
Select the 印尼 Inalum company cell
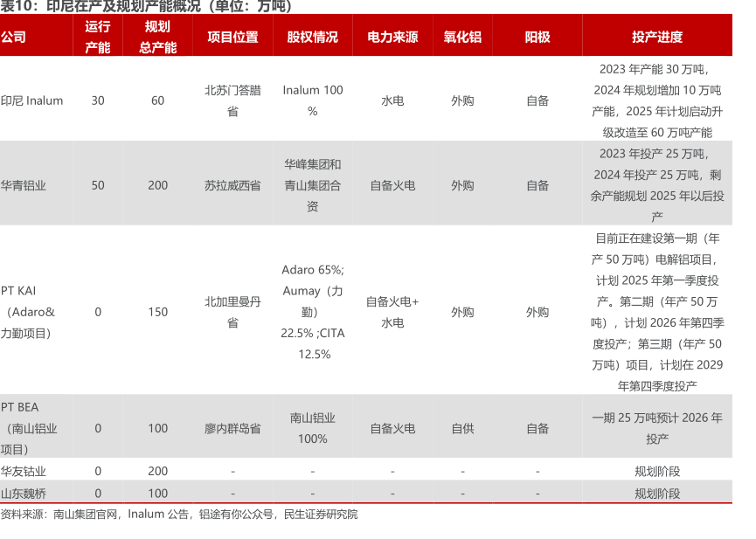click(x=32, y=100)
